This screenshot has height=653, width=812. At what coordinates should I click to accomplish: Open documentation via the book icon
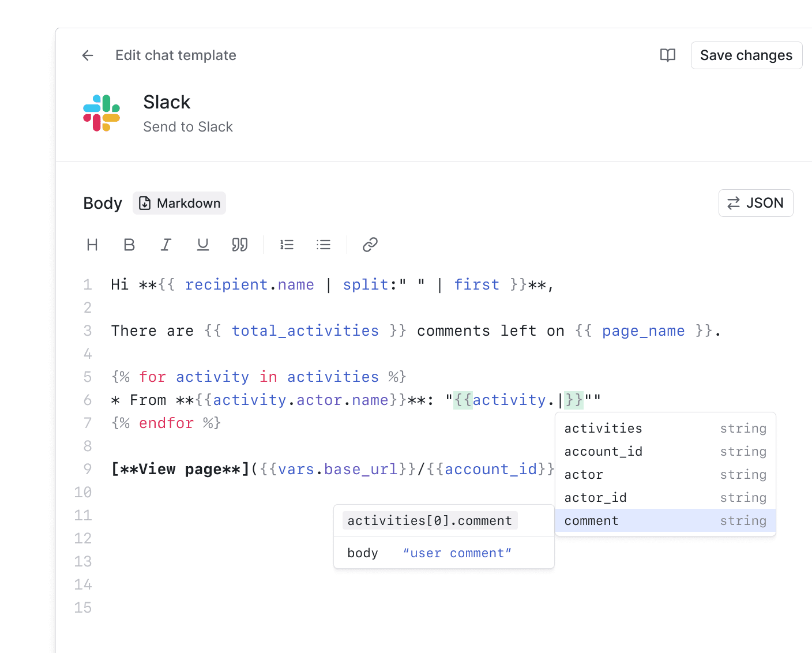point(667,55)
